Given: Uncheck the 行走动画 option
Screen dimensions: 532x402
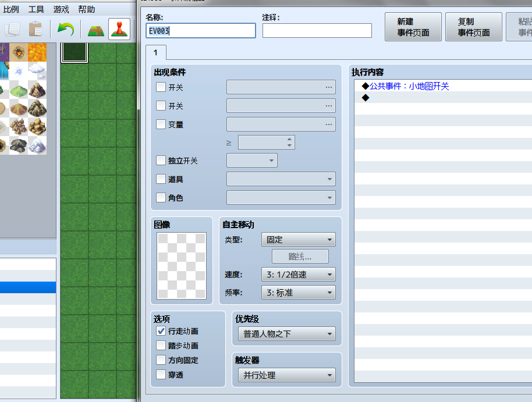Looking at the screenshot, I should (161, 331).
